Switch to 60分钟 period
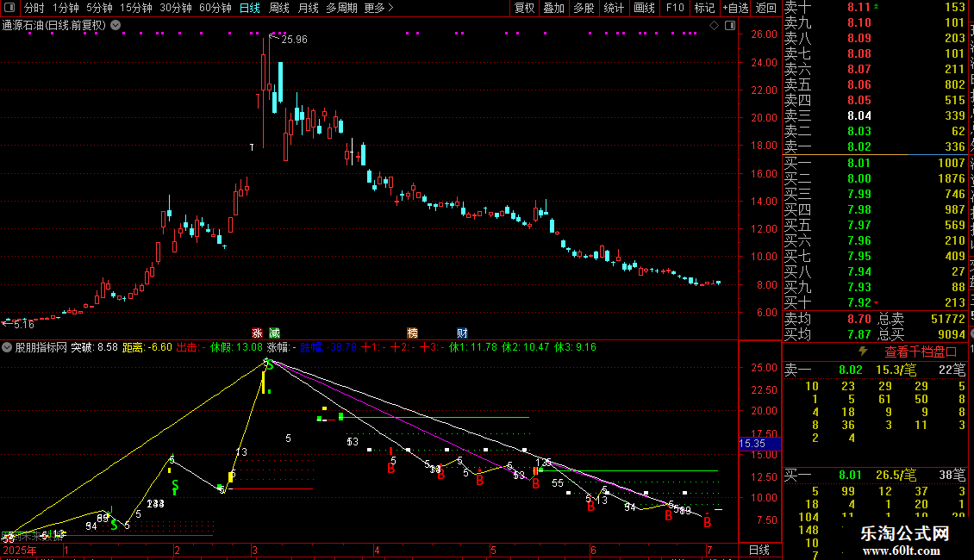Screen dimensions: 974x560 (x=215, y=8)
